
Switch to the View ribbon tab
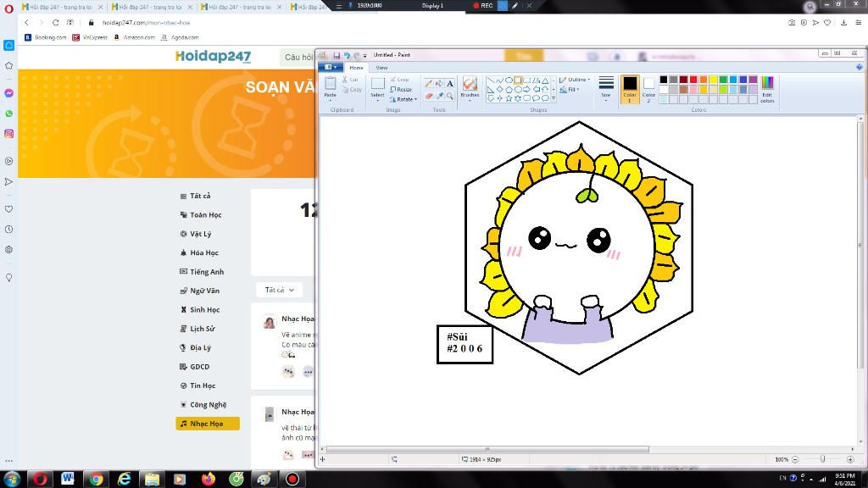click(381, 68)
